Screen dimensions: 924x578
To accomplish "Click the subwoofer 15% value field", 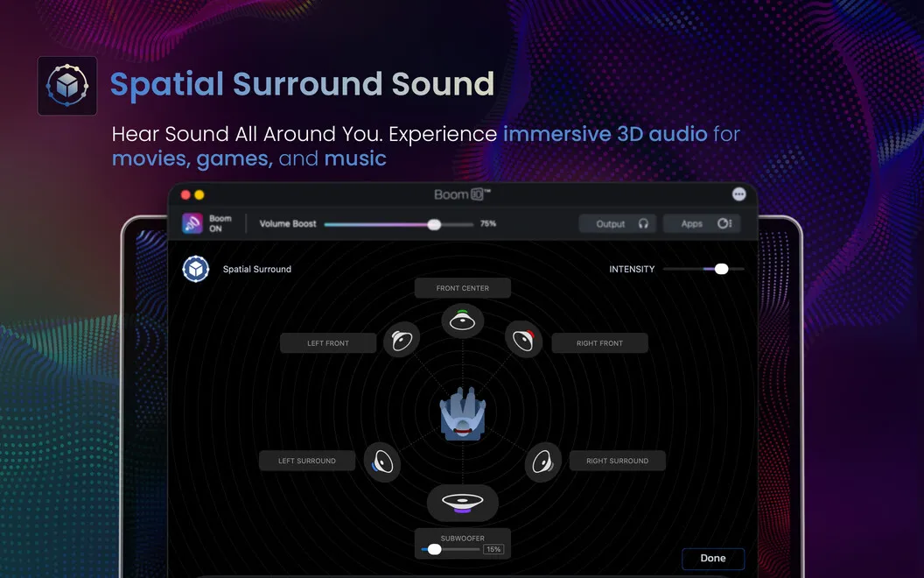I will click(x=493, y=550).
